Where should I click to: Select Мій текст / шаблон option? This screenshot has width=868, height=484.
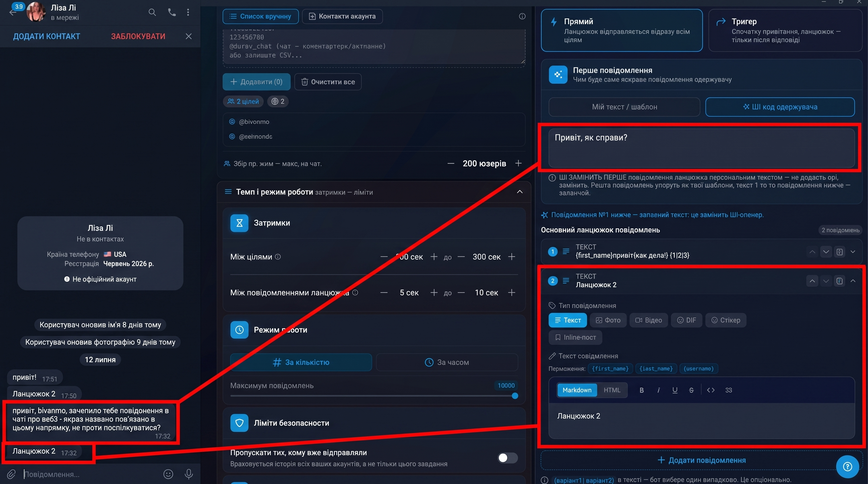click(625, 107)
